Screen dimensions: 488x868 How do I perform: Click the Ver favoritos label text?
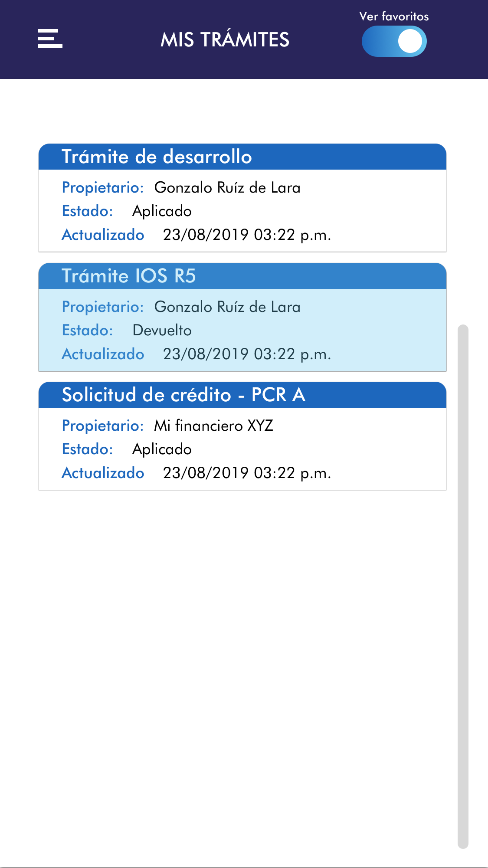click(394, 16)
